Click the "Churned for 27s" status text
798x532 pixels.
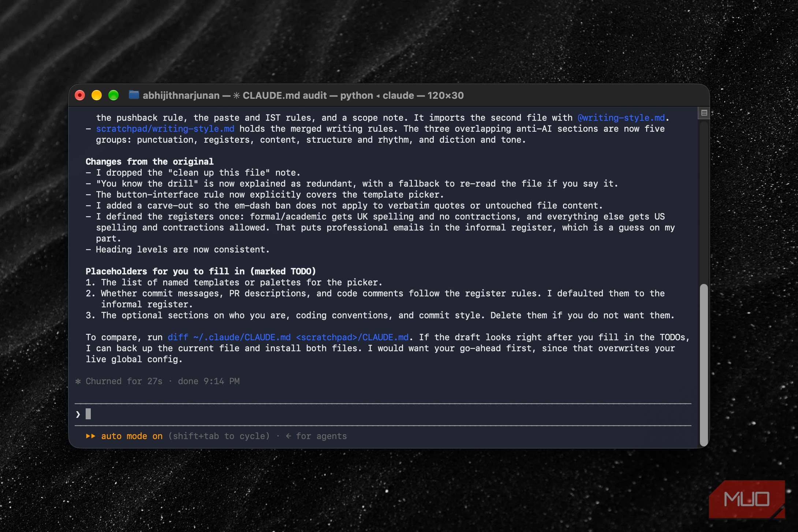124,381
